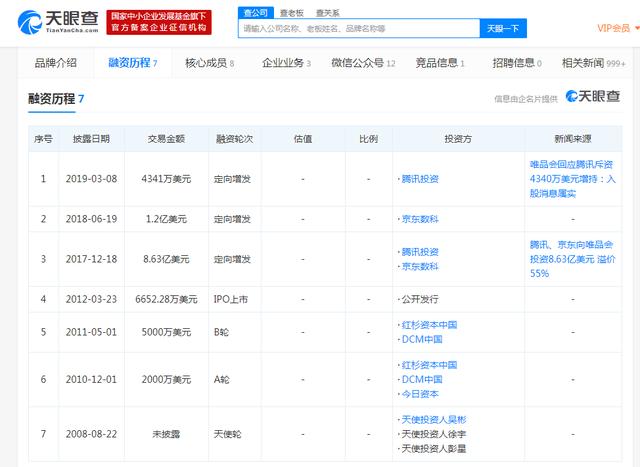
Task: Select the amount cell 6652.28万美元
Action: [166, 299]
